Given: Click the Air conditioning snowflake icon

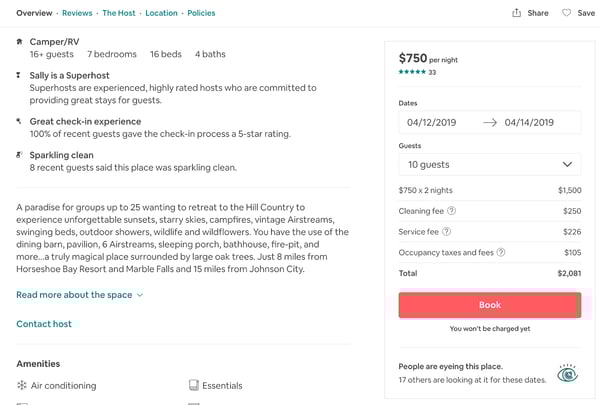Looking at the screenshot, I should point(22,385).
